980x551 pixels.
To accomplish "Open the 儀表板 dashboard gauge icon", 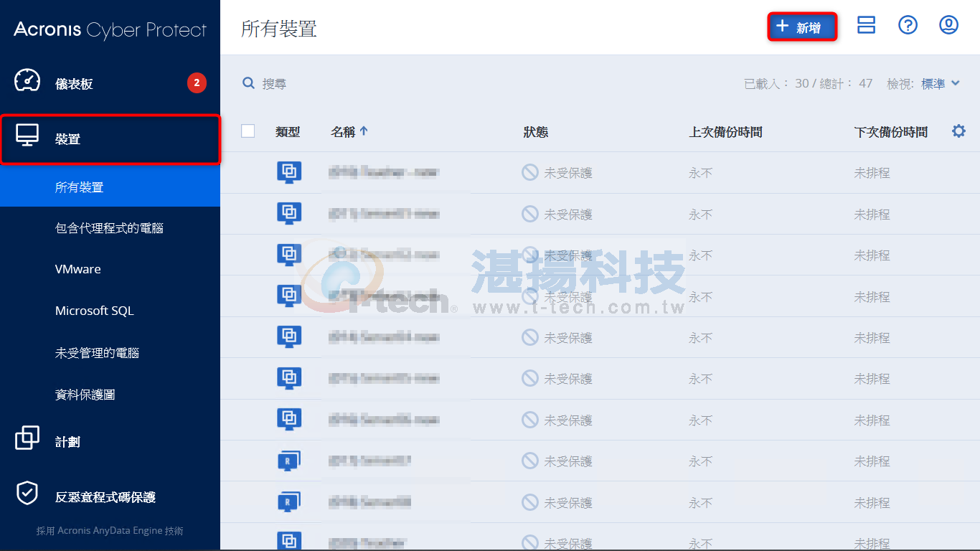I will [x=27, y=81].
